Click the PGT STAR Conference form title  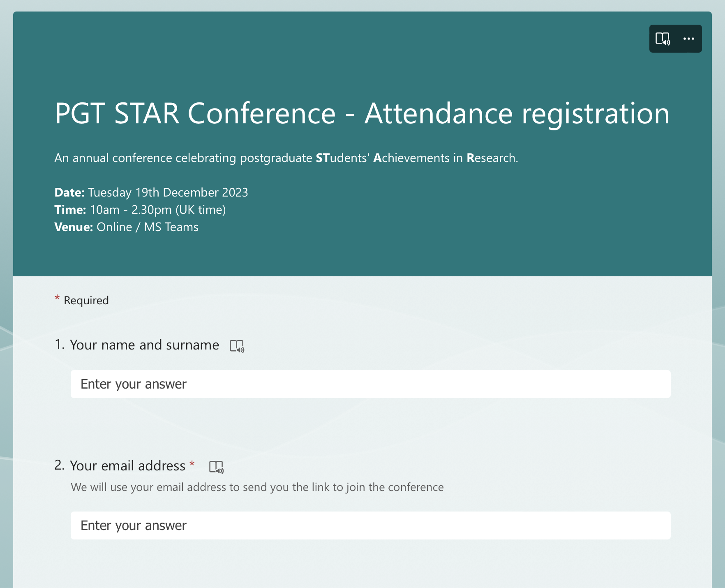362,113
